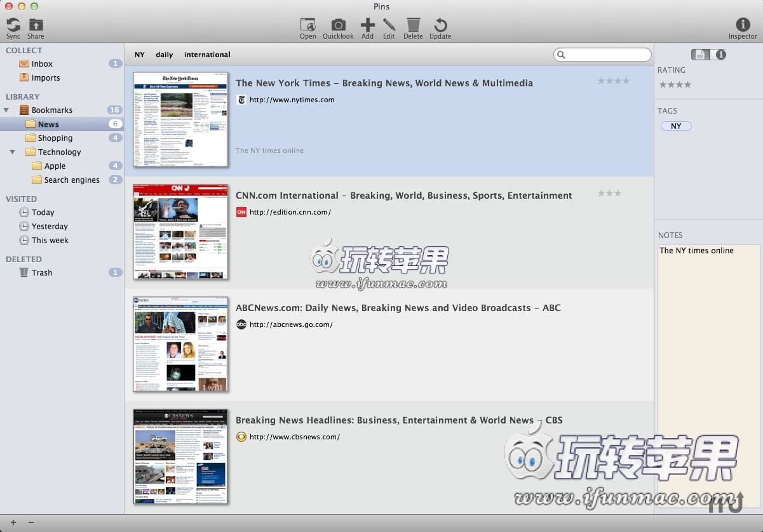Click the ABCNews page thumbnail

pos(180,344)
